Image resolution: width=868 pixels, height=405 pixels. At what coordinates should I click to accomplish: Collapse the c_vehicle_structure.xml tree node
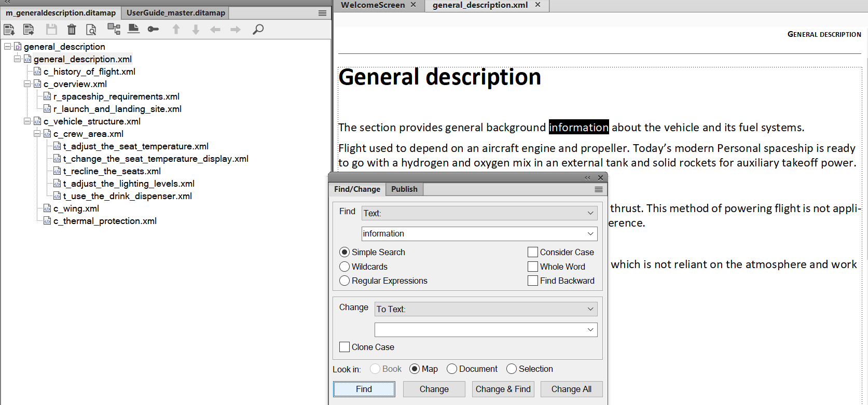coord(27,121)
